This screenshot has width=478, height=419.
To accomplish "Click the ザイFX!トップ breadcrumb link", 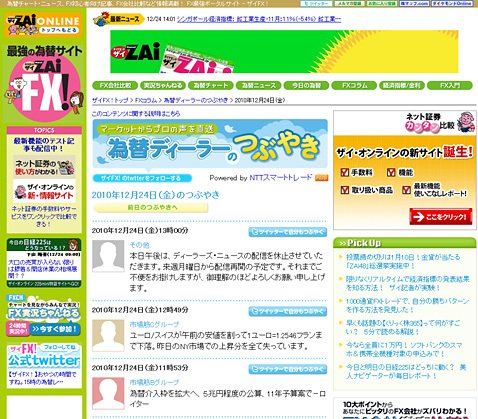I will (110, 100).
